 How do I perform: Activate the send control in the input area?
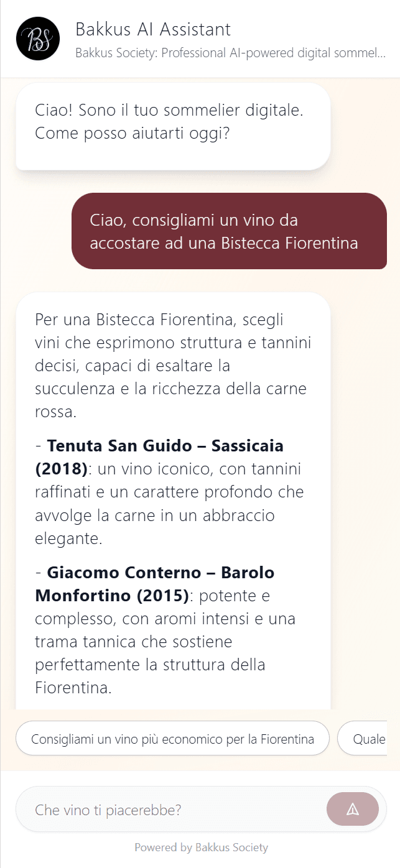353,809
